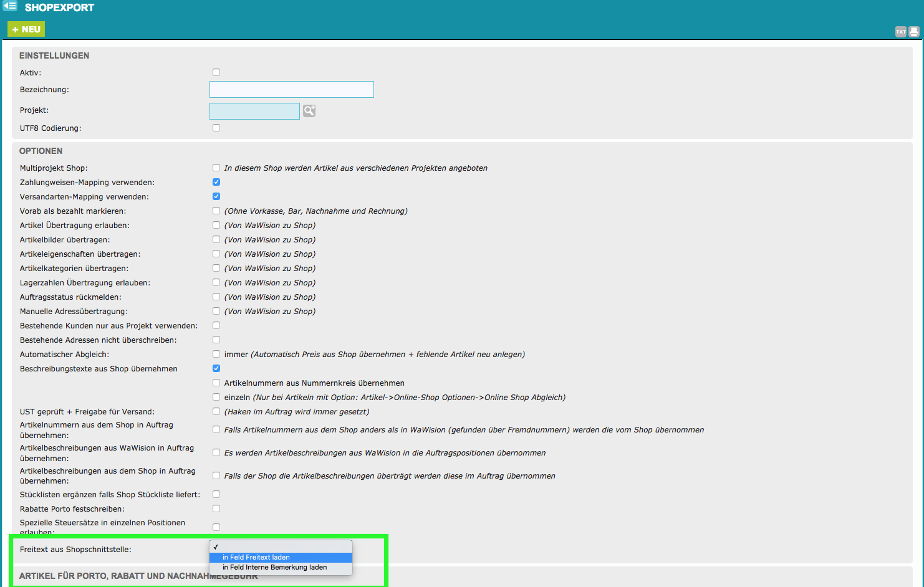This screenshot has height=587, width=924.
Task: Enable Rabatte Porto festschreiben checkbox
Action: click(216, 508)
